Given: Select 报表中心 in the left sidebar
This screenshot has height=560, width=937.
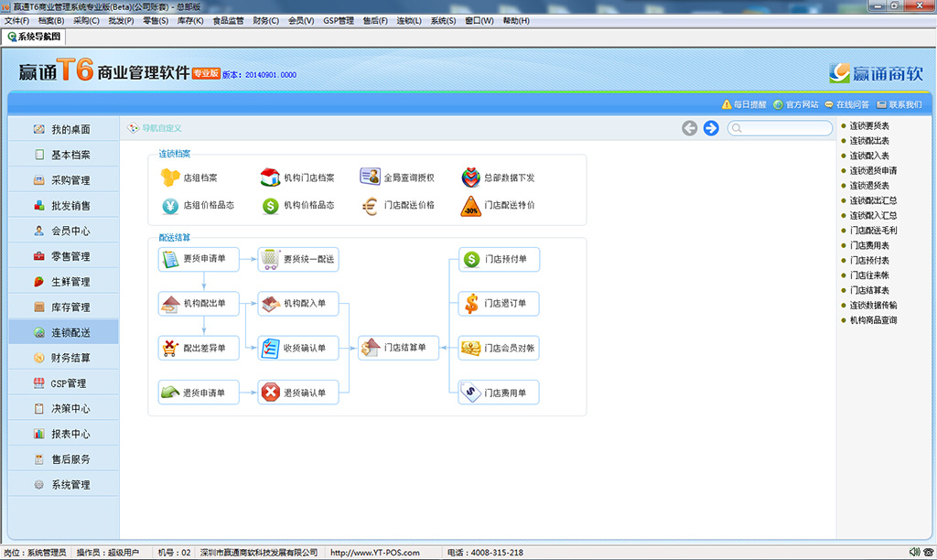Looking at the screenshot, I should 70,435.
